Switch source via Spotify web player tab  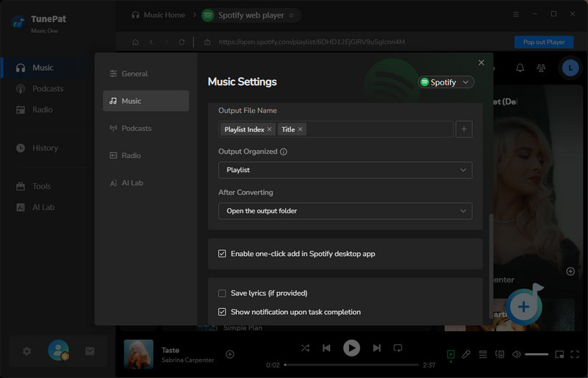[251, 15]
